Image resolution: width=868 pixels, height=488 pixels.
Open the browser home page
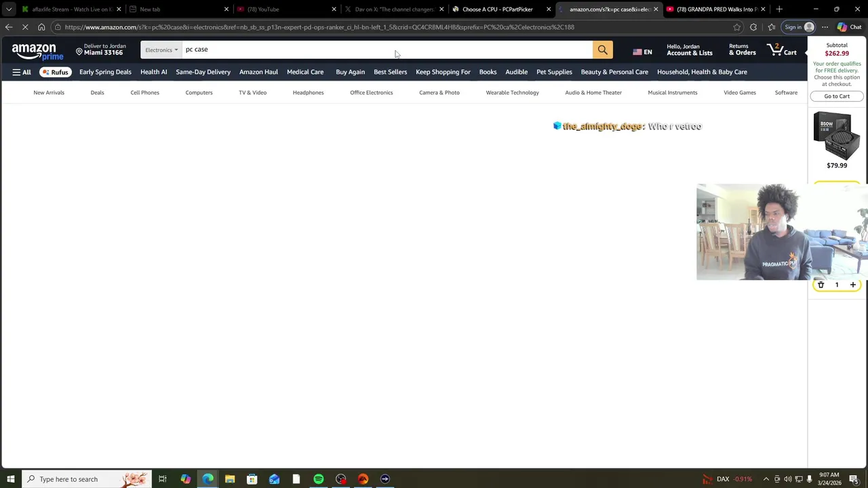coord(41,27)
